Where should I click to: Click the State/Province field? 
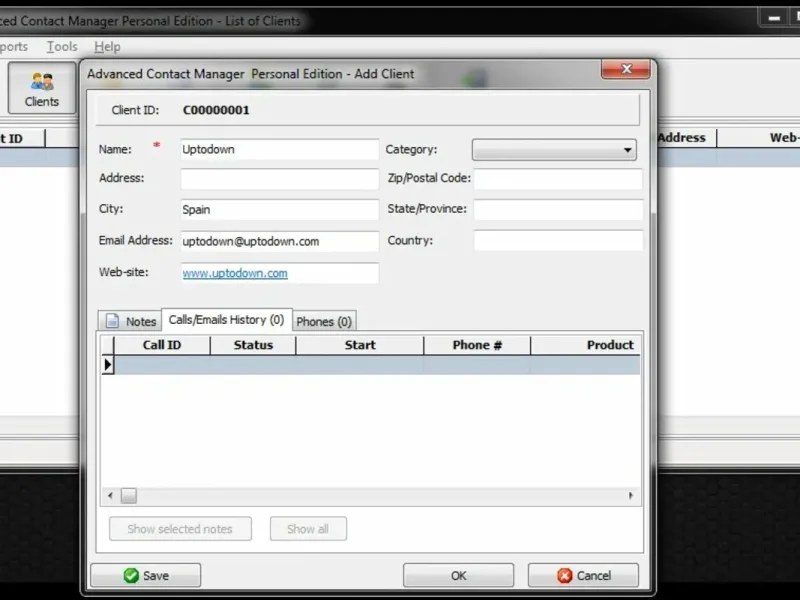[558, 210]
